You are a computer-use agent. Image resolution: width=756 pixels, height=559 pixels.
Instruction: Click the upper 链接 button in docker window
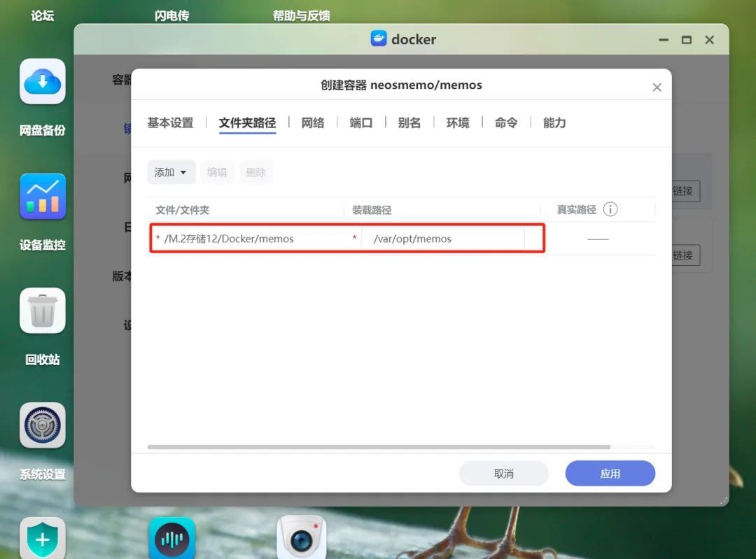tap(685, 191)
